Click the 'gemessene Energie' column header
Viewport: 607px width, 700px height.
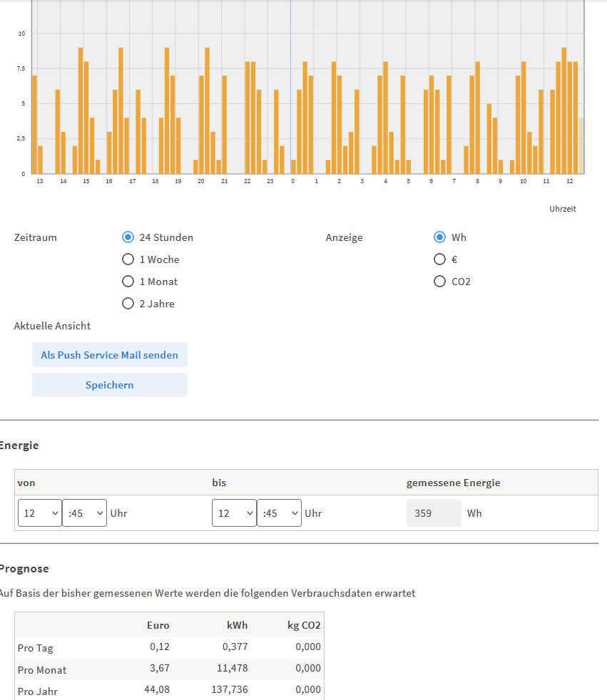coord(454,483)
